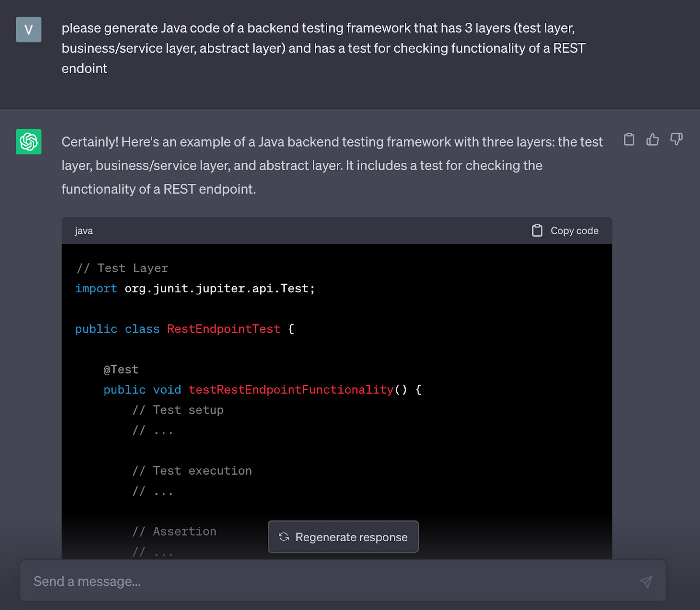The height and width of the screenshot is (610, 700).
Task: Click the RestEndpointTest class name
Action: coord(224,329)
